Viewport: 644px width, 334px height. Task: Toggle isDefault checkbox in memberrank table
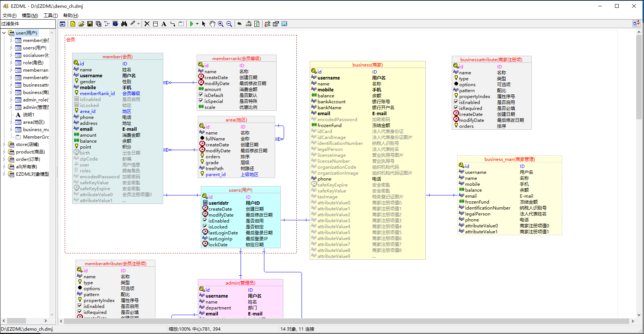click(201, 95)
